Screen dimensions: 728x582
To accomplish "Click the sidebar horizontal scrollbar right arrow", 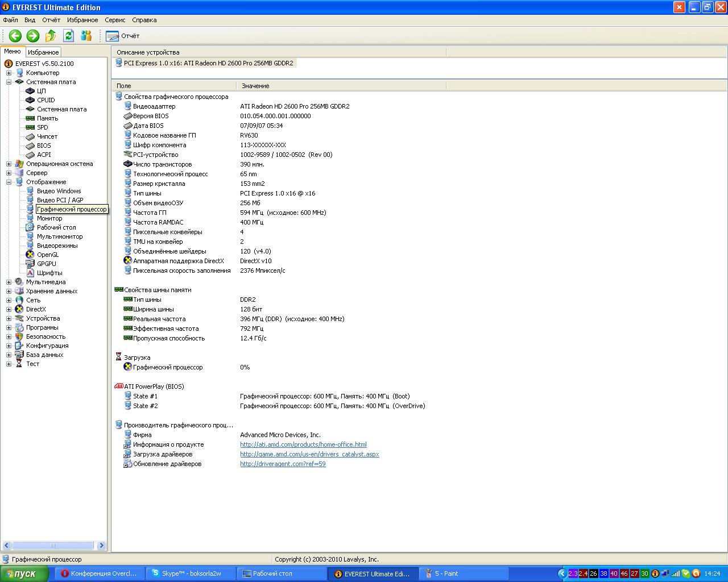I will pyautogui.click(x=101, y=546).
